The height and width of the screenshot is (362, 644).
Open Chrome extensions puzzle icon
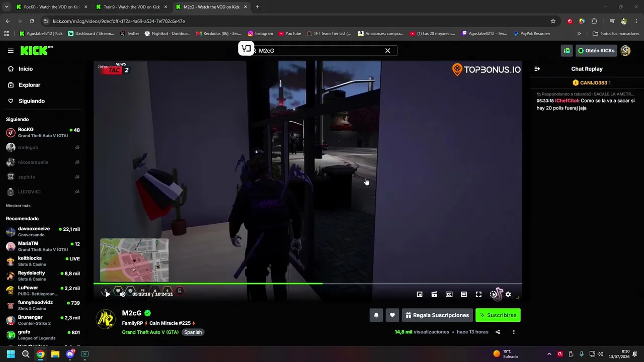tap(594, 21)
